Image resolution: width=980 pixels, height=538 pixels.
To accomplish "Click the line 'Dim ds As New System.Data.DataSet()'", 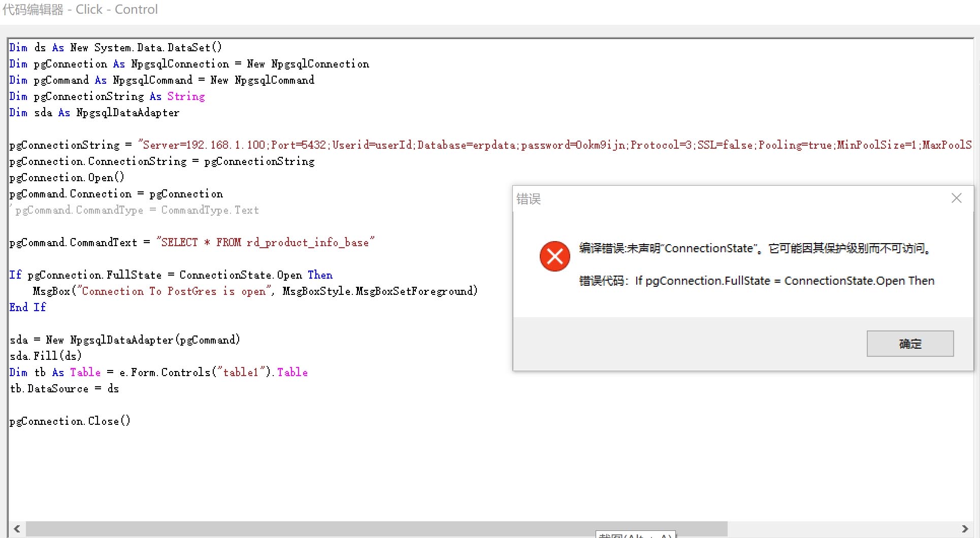I will click(116, 48).
